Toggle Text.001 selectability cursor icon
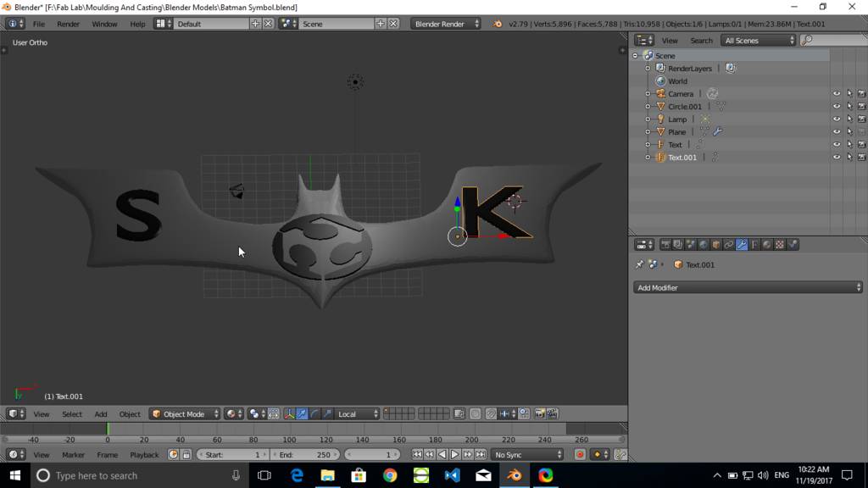Image resolution: width=868 pixels, height=488 pixels. [x=849, y=157]
